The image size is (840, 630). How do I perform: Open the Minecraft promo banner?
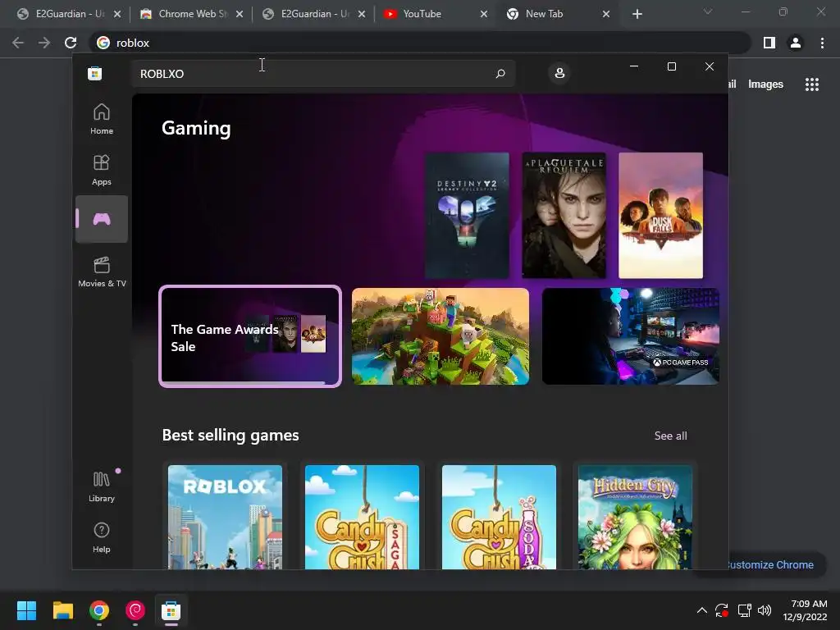pos(441,336)
